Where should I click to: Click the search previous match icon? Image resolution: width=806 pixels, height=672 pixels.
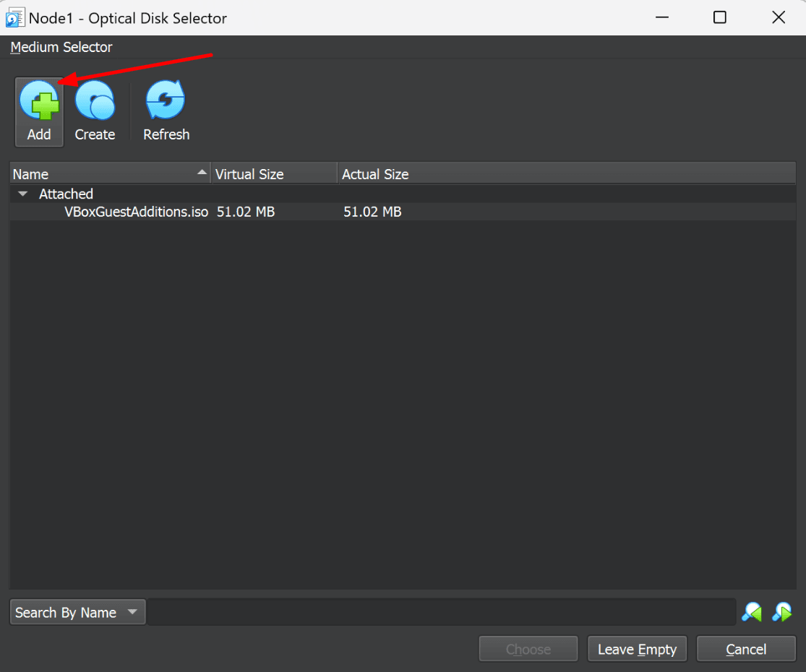point(751,612)
